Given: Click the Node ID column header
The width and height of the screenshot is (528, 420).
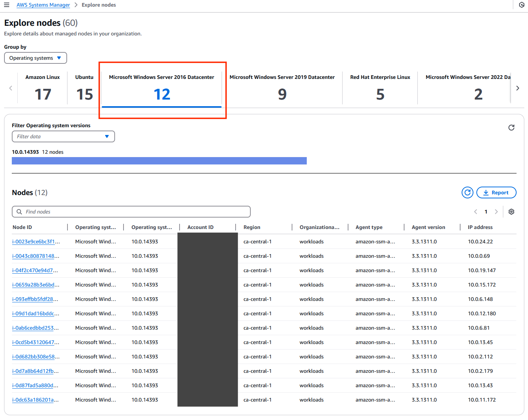Looking at the screenshot, I should coord(22,227).
